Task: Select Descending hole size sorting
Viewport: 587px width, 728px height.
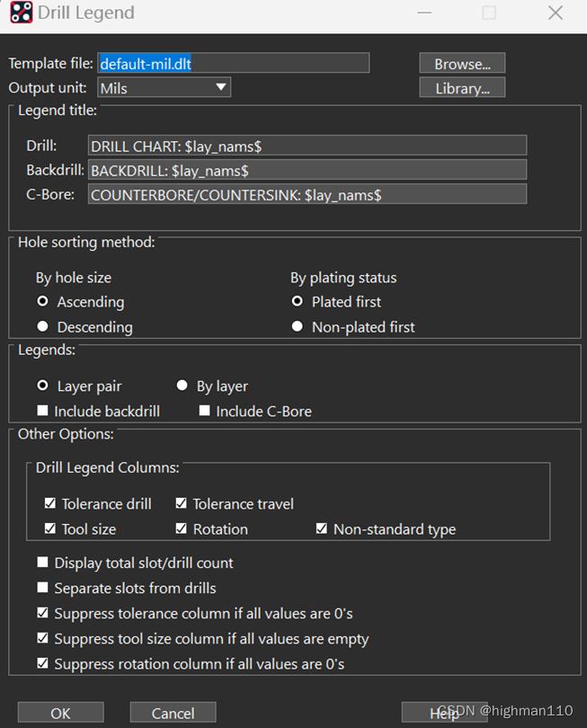Action: [x=42, y=327]
